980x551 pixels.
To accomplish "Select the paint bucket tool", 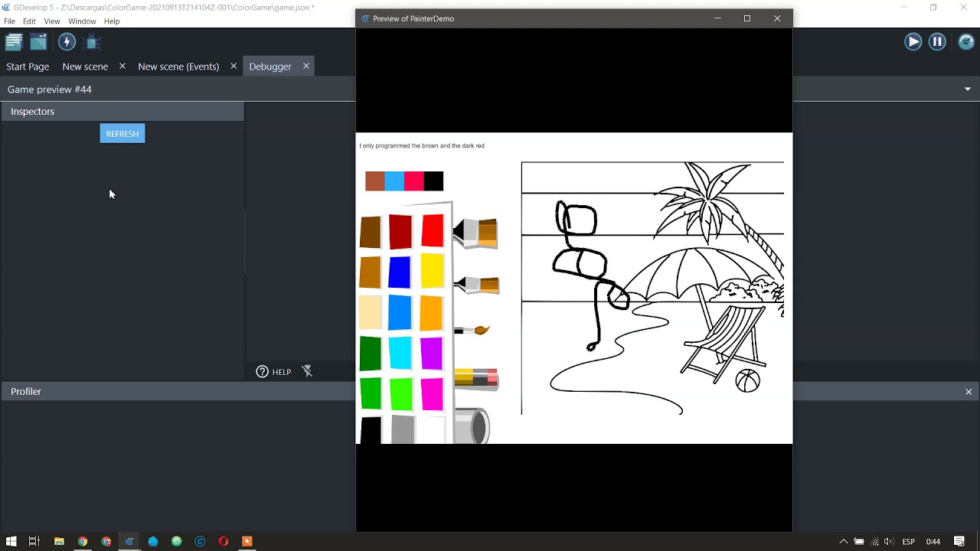I will (472, 425).
